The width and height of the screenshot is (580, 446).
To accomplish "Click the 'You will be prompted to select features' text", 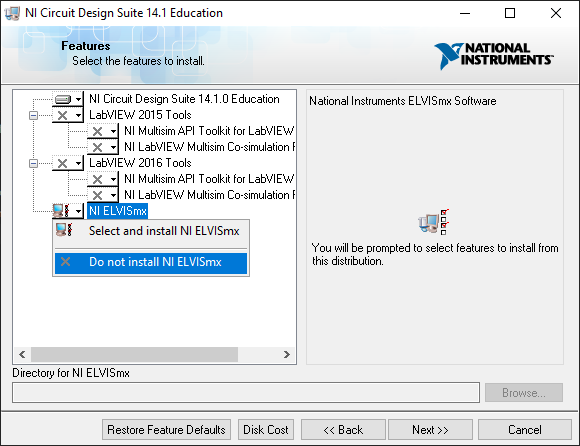I will [x=435, y=254].
